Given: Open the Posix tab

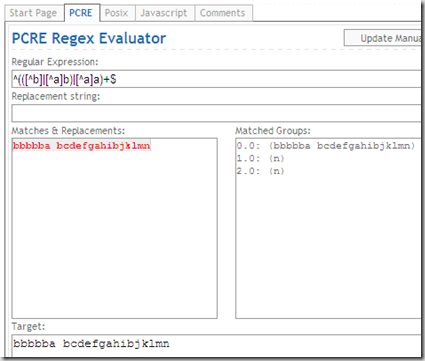Looking at the screenshot, I should (117, 13).
